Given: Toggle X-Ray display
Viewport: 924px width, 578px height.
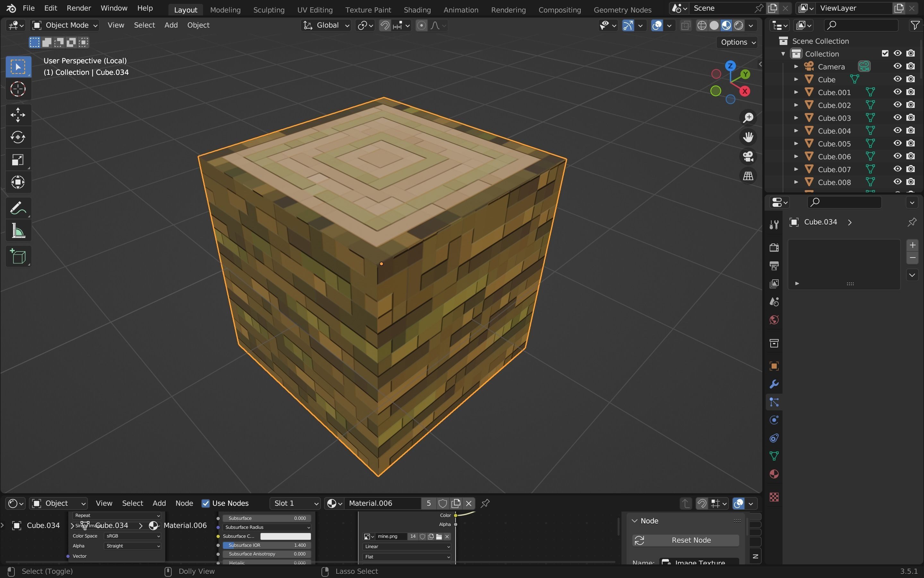Looking at the screenshot, I should [x=686, y=26].
